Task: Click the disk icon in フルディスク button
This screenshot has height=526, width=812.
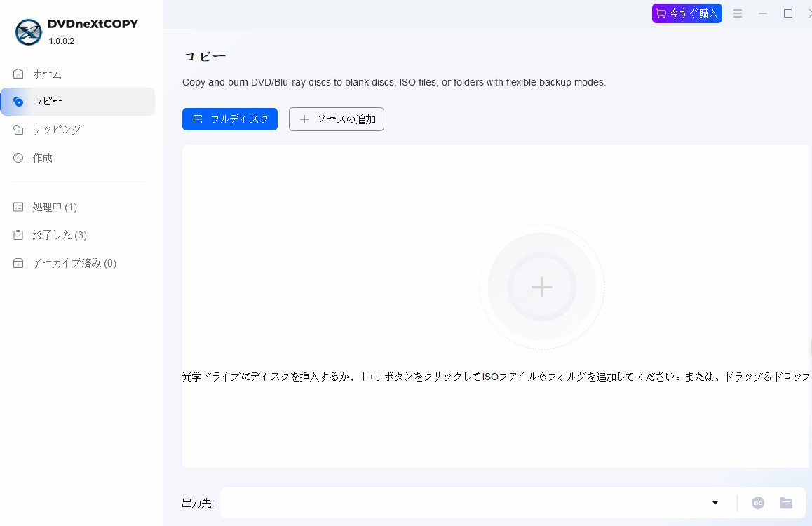Action: click(x=197, y=119)
